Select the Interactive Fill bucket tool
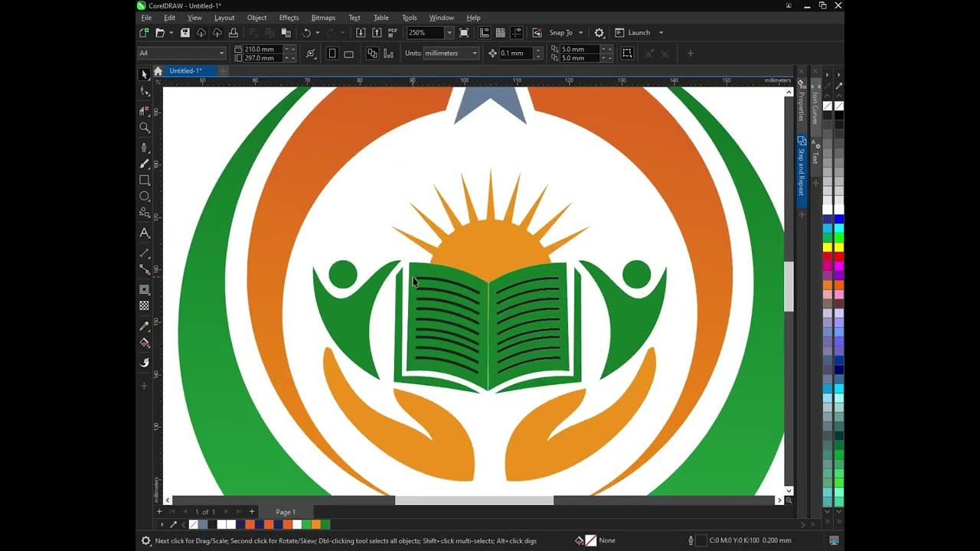The image size is (980, 551). pos(144,343)
